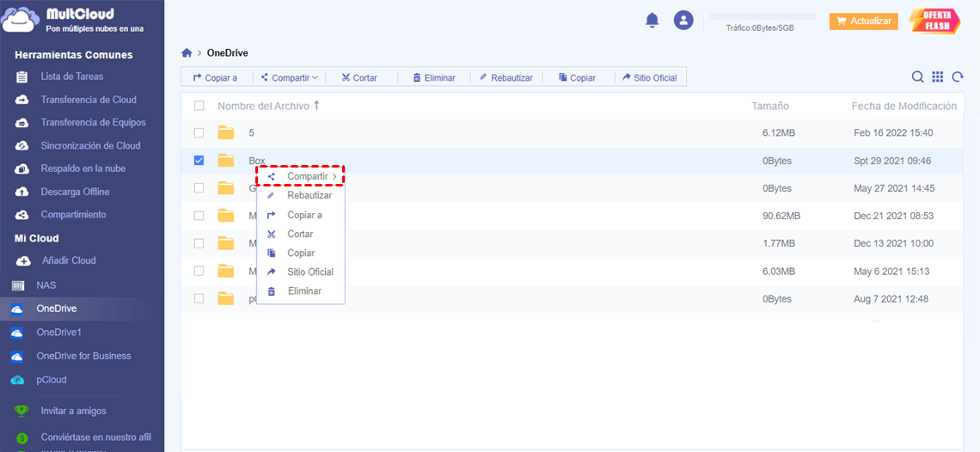Open the Oferta Flash banner

pos(934,21)
